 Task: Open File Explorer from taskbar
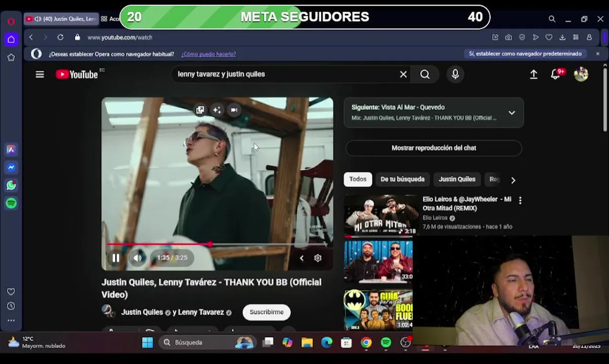coord(307,343)
